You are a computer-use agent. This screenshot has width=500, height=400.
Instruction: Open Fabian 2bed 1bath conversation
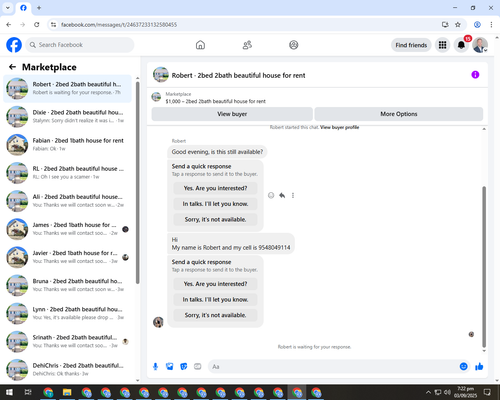tap(67, 145)
